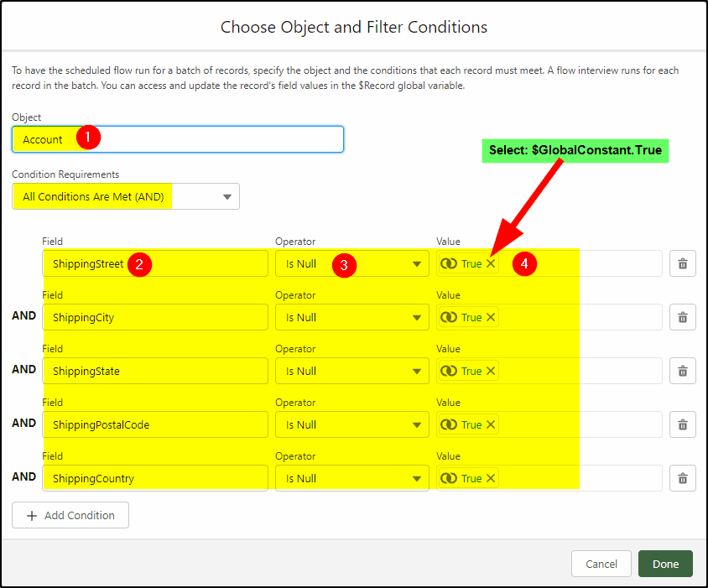Open Operator dropdown for ShippingPostalCode
Image resolution: width=708 pixels, height=588 pixels.
[352, 424]
